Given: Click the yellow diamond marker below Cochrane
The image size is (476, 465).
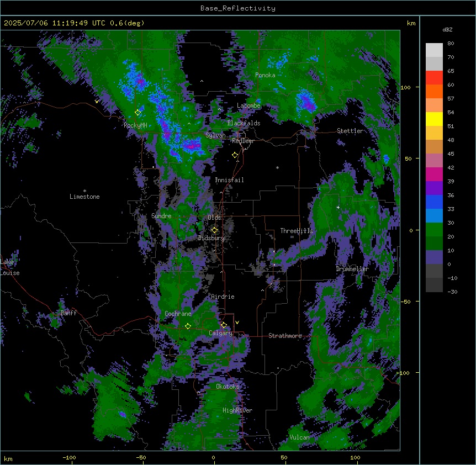Looking at the screenshot, I should click(x=188, y=326).
